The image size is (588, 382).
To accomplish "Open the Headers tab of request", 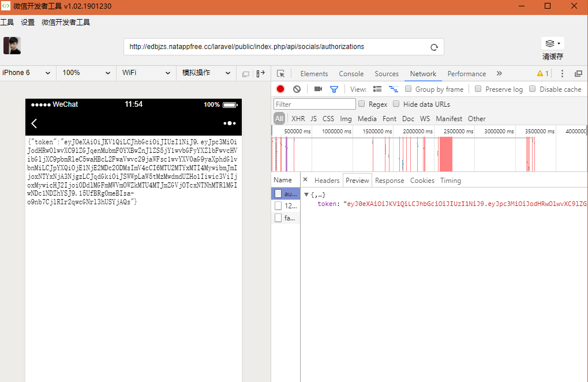I will (327, 180).
